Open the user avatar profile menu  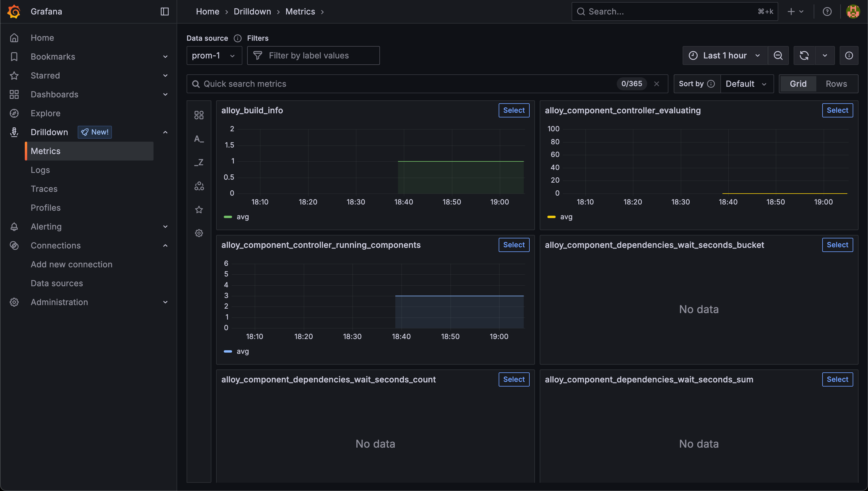pyautogui.click(x=853, y=12)
